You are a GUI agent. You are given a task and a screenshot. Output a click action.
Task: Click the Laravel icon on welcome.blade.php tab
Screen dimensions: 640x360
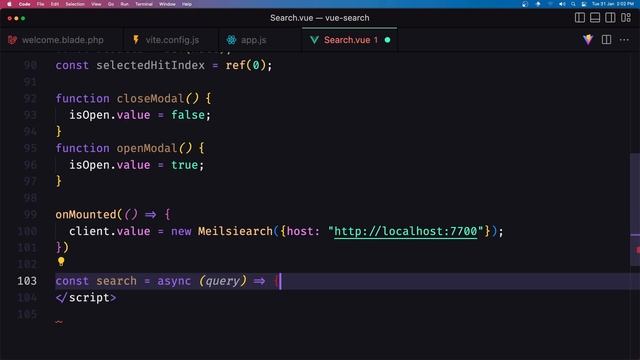(x=12, y=40)
